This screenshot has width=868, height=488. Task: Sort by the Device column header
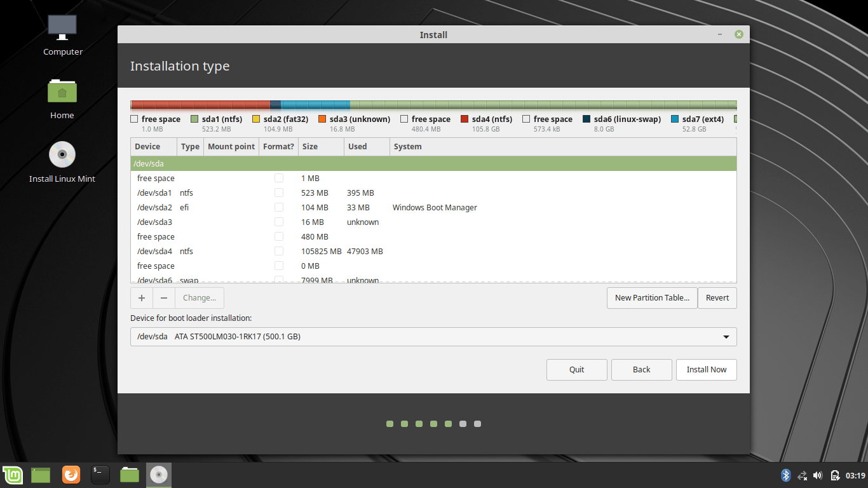[x=154, y=147]
